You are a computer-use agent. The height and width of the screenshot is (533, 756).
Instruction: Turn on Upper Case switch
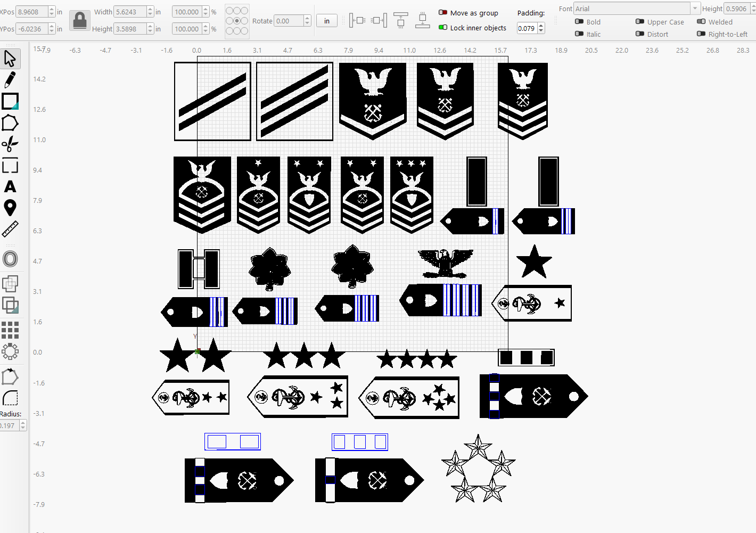pos(640,21)
